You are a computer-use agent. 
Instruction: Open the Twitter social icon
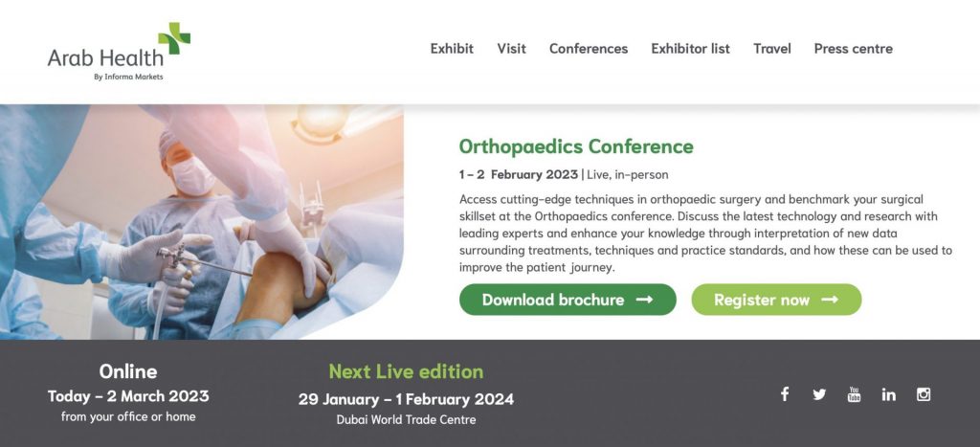pos(819,394)
